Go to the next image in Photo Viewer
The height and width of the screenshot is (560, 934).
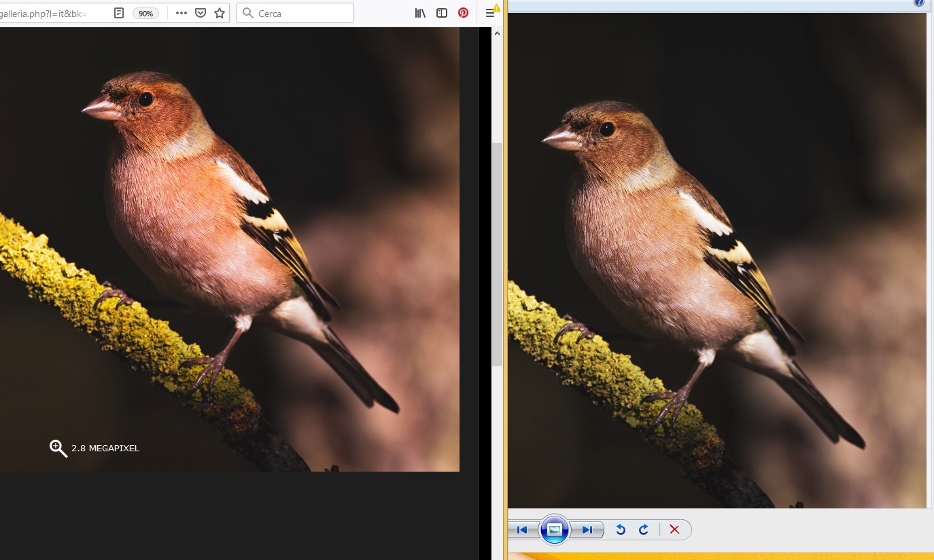point(587,529)
